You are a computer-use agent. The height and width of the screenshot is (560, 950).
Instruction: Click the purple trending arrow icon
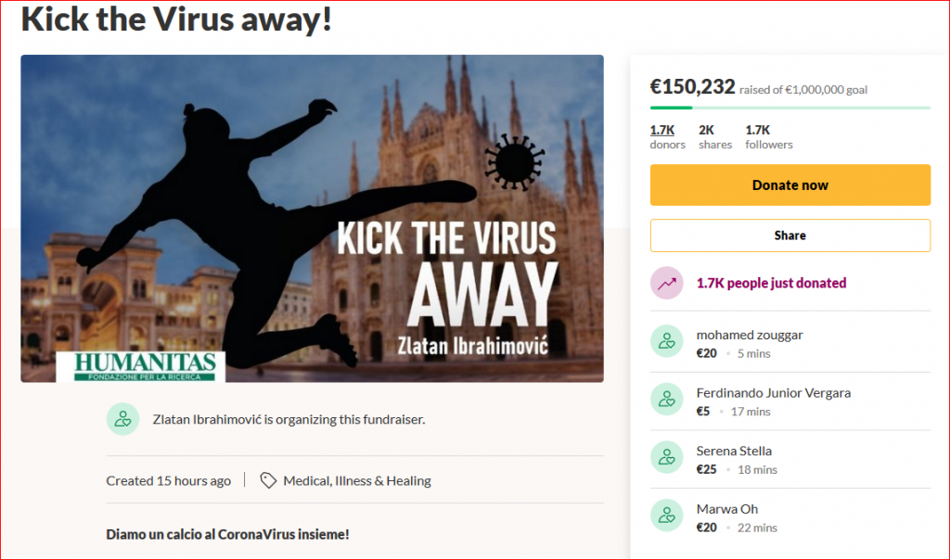(x=666, y=284)
